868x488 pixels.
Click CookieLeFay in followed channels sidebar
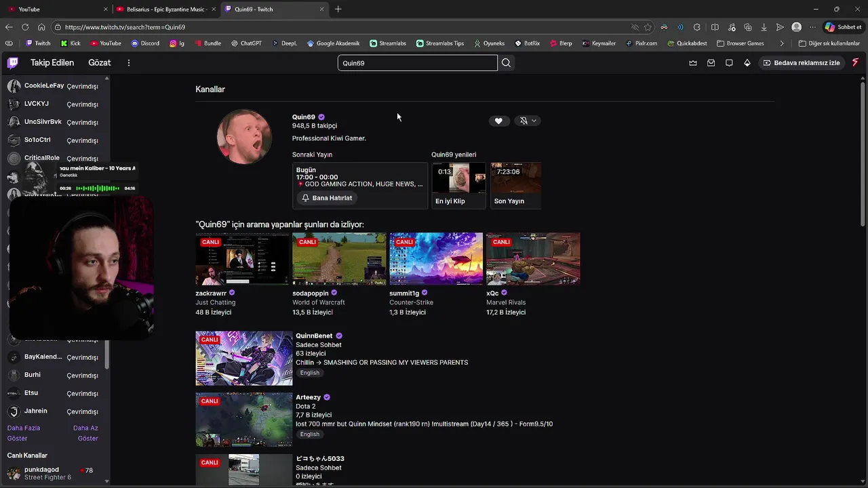(x=54, y=86)
